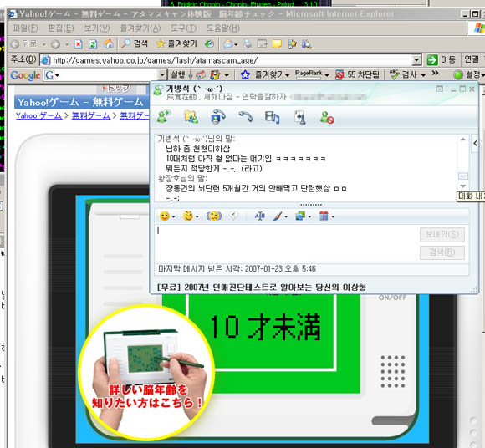The height and width of the screenshot is (448, 485).
Task: Open the font style button
Action: [x=259, y=216]
